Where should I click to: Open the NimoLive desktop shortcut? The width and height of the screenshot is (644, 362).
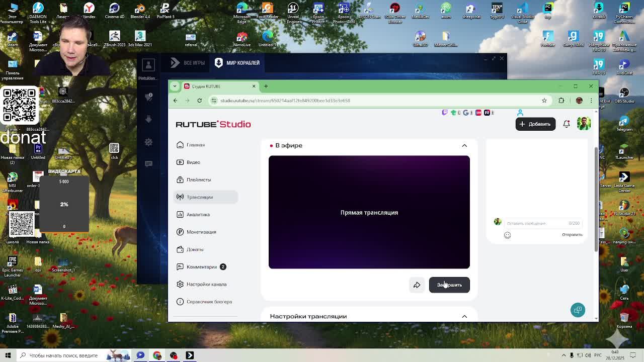[x=242, y=39]
